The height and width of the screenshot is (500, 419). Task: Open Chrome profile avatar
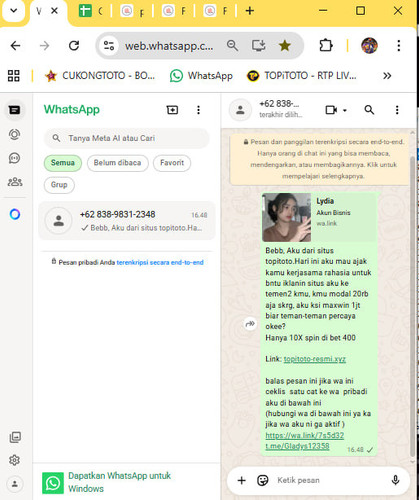click(x=369, y=45)
